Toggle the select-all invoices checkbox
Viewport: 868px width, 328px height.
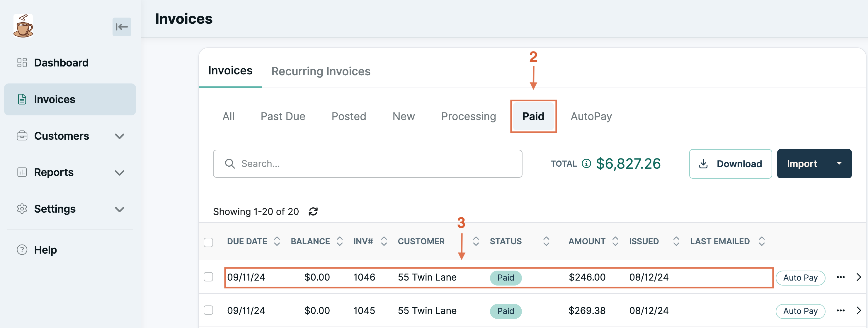click(208, 242)
